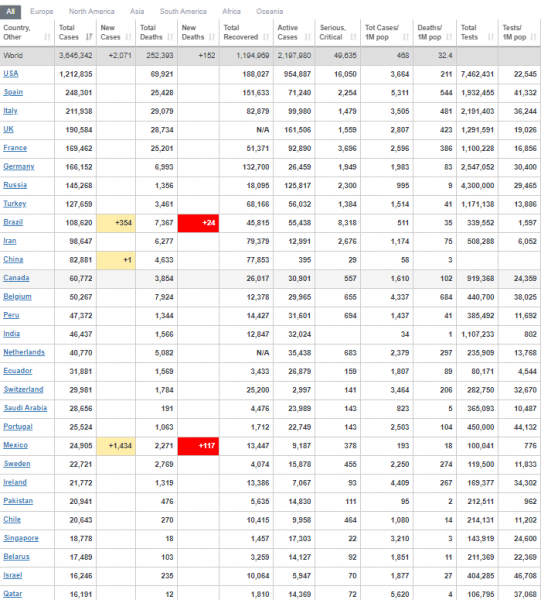Sort by the Country, Other column icon
This screenshot has height=600, width=541.
coord(47,37)
